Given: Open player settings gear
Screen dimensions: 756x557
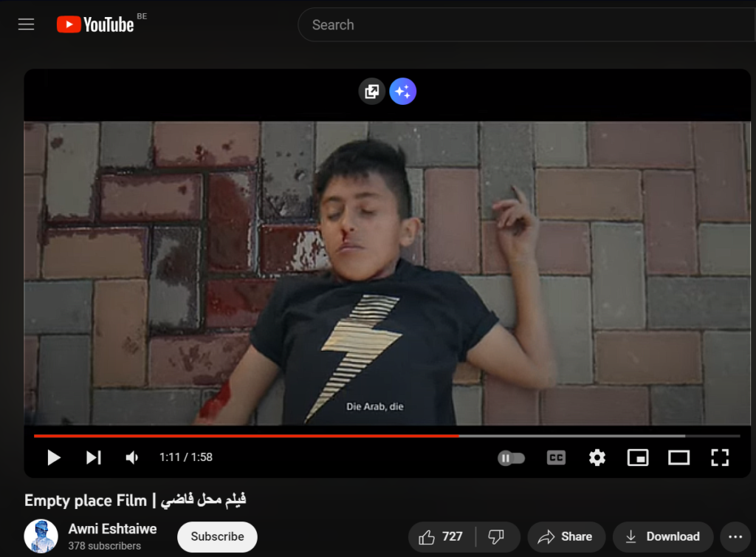Looking at the screenshot, I should click(597, 458).
